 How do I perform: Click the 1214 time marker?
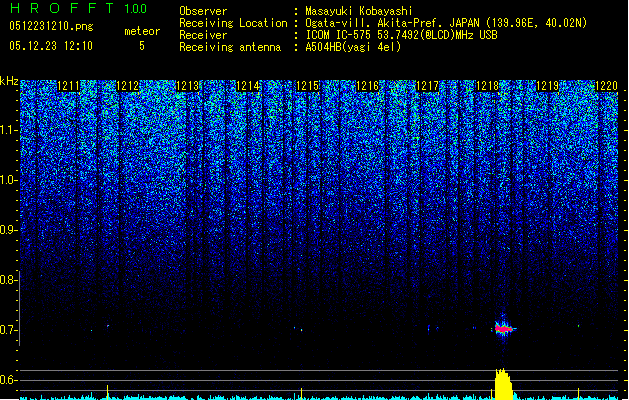[x=248, y=86]
